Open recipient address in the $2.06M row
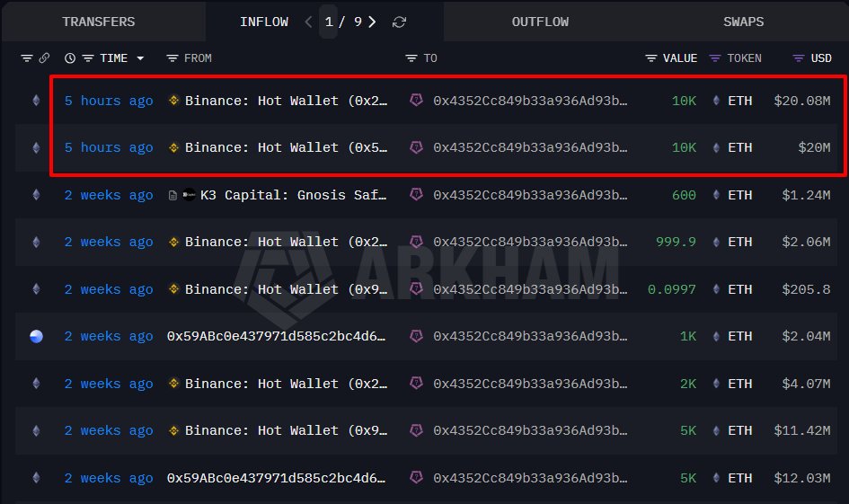Screen dimensions: 849x504 (x=530, y=242)
